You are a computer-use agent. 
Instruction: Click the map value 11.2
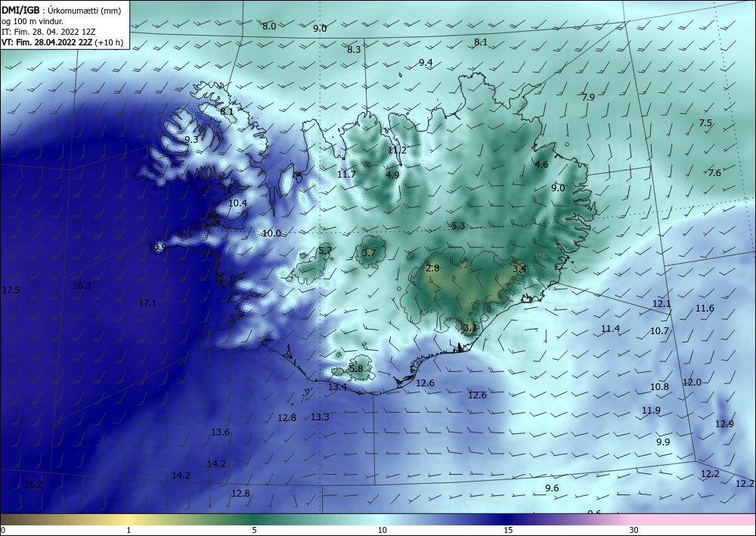click(x=398, y=150)
